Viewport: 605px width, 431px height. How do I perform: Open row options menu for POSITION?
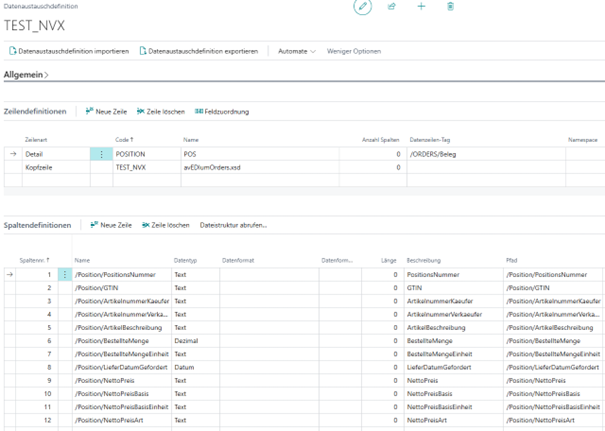(101, 154)
